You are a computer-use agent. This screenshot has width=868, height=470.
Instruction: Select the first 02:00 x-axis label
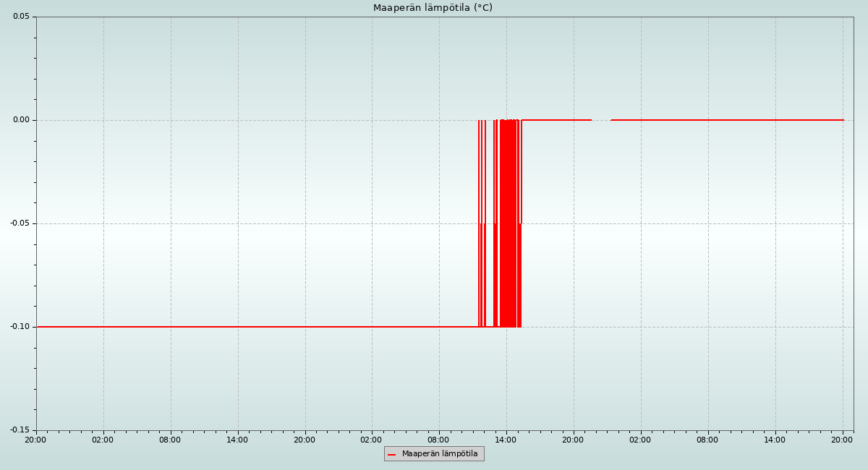tap(103, 440)
